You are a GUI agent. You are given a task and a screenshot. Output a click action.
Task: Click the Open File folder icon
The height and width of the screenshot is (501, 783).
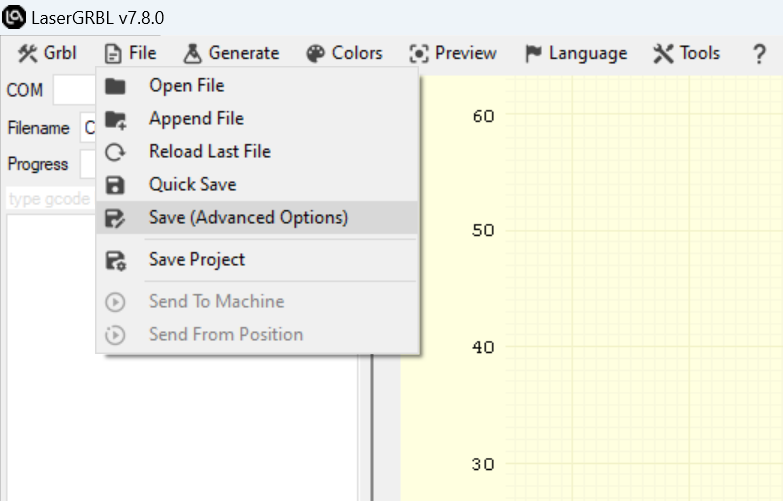pyautogui.click(x=116, y=86)
